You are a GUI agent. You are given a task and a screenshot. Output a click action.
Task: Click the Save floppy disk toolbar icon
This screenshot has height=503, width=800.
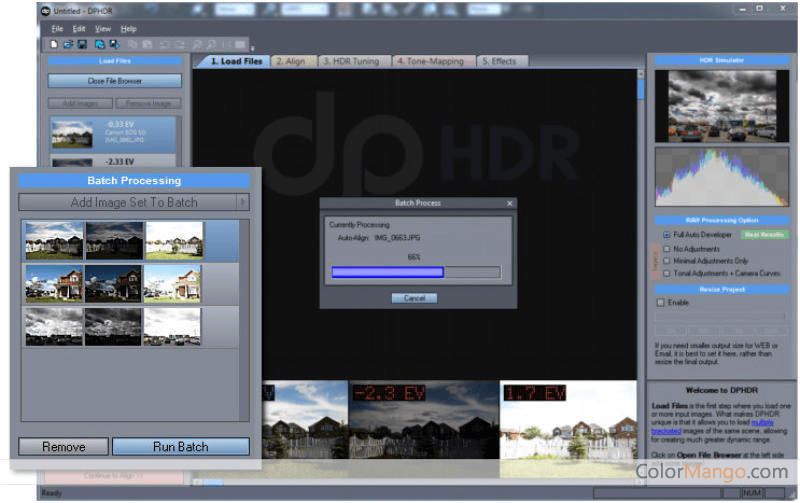[82, 45]
